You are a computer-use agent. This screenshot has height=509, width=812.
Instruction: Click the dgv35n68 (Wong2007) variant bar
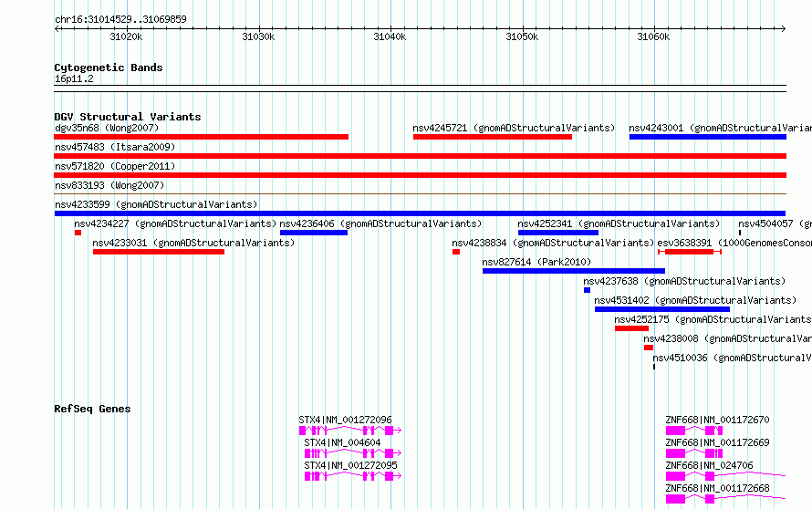click(201, 137)
